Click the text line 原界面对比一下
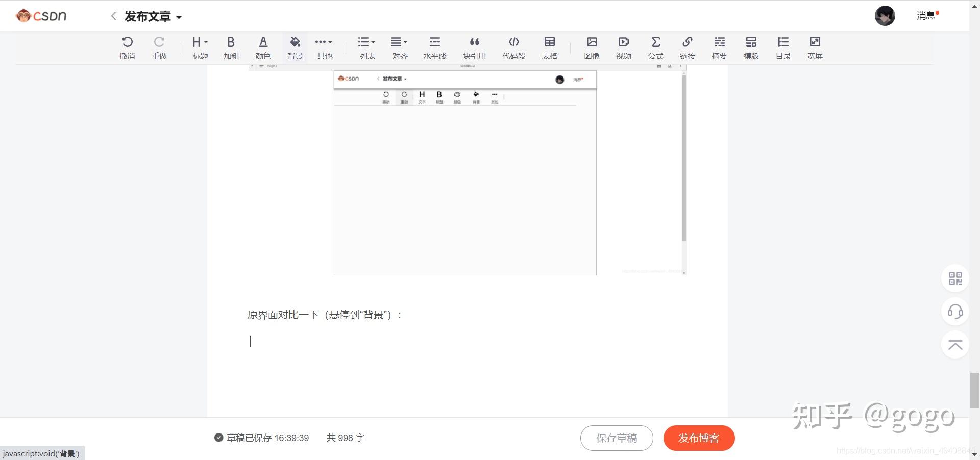The height and width of the screenshot is (460, 980). click(x=325, y=315)
